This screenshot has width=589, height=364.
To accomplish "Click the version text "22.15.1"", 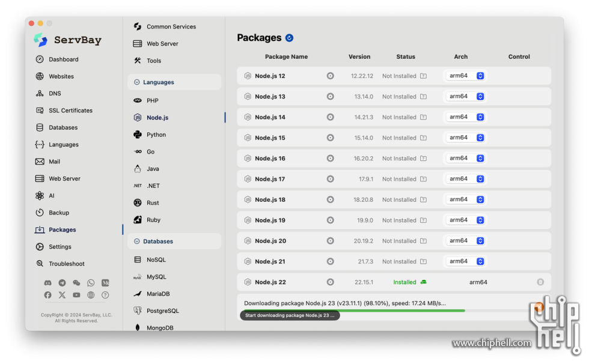I will pos(364,282).
